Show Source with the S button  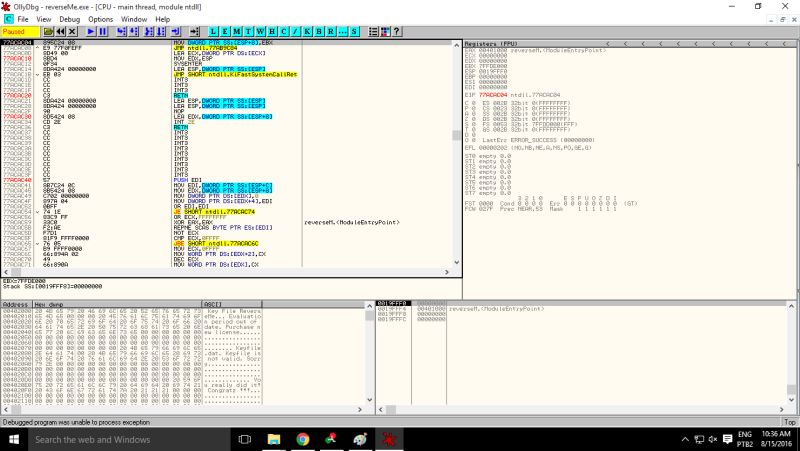(354, 32)
